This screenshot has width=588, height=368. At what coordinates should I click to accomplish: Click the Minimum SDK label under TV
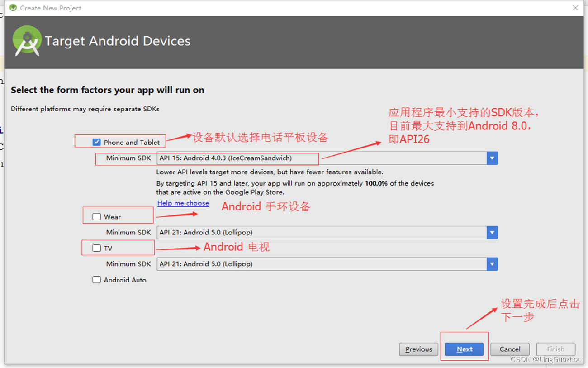click(128, 264)
